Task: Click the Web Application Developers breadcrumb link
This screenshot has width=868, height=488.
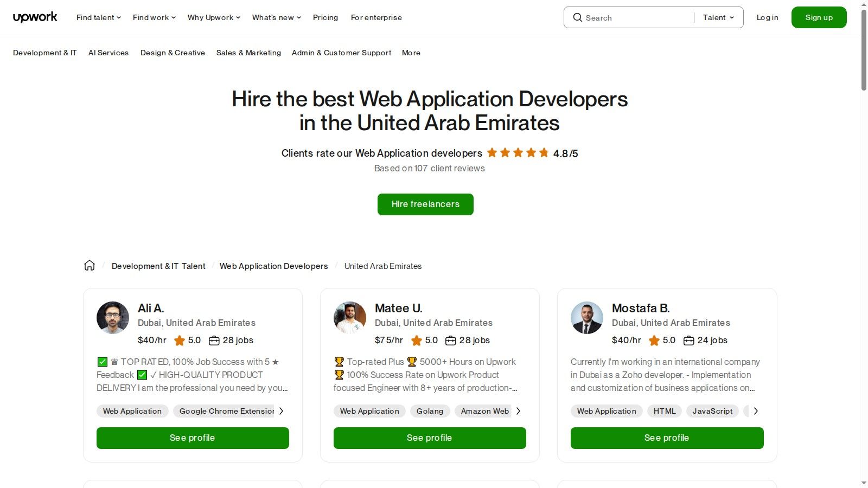Action: tap(273, 266)
